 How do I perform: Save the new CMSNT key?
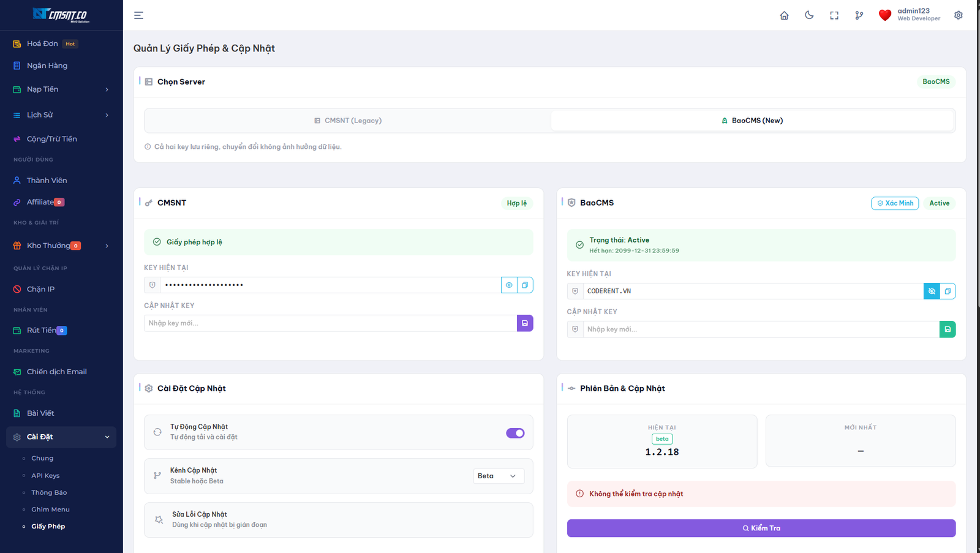point(525,323)
